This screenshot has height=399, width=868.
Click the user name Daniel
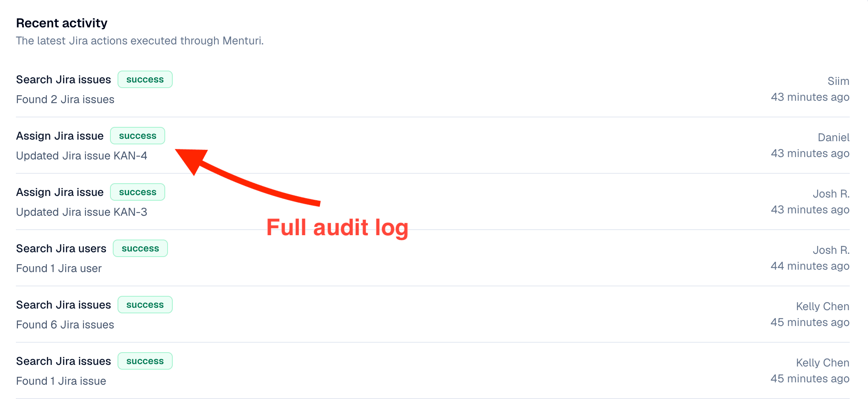click(x=833, y=137)
